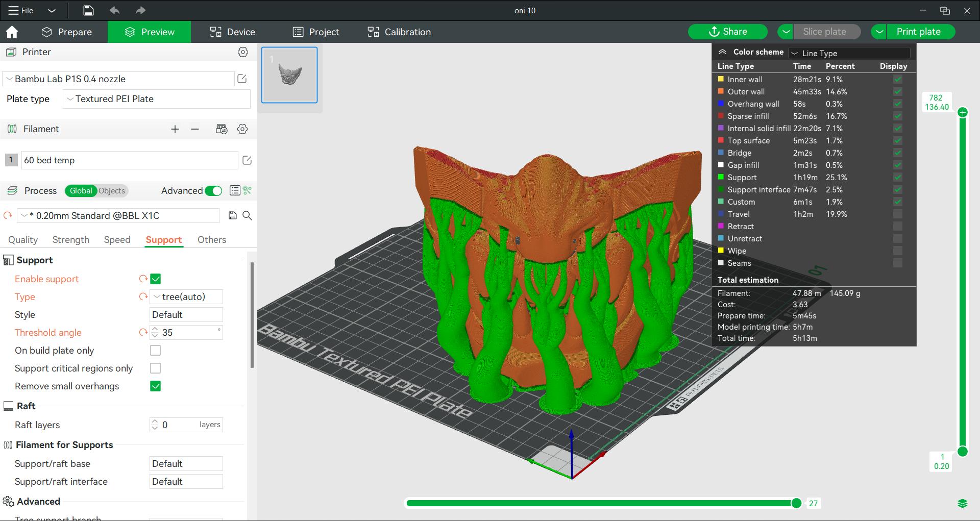Toggle the Advanced mode switch
This screenshot has height=521, width=980.
[213, 191]
